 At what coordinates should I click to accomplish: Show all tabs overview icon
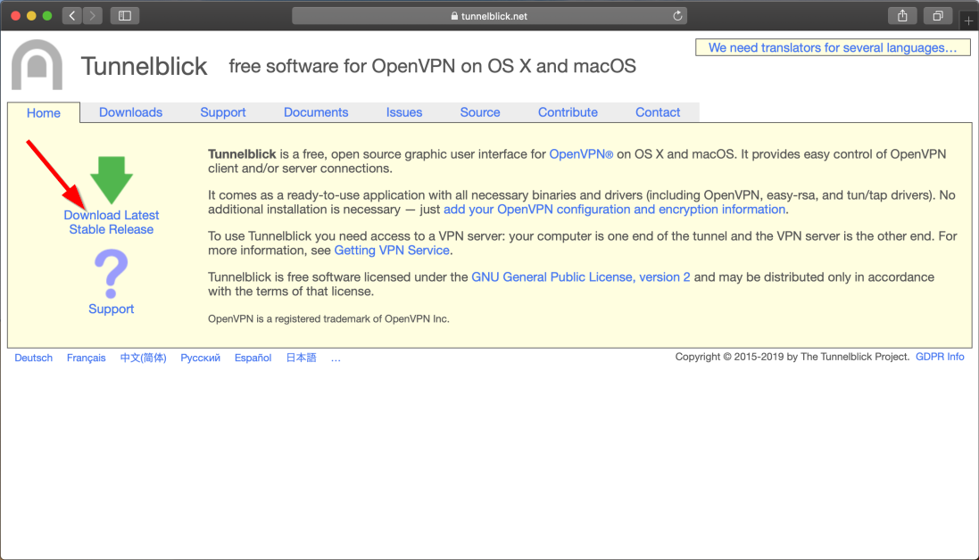click(938, 15)
